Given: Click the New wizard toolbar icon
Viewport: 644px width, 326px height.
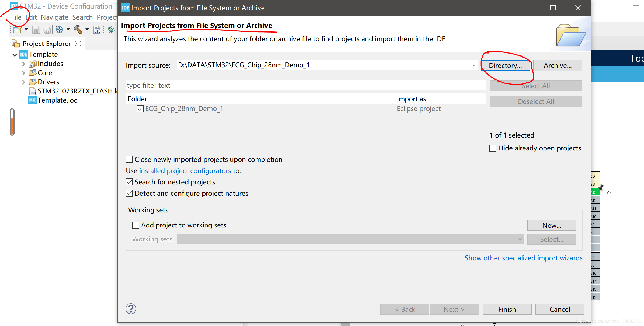Looking at the screenshot, I should [x=17, y=30].
